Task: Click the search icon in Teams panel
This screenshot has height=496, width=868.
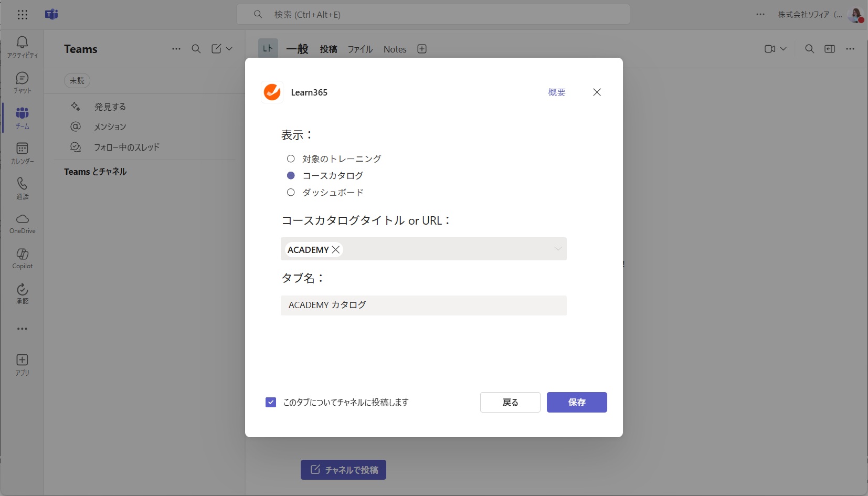Action: pos(196,49)
